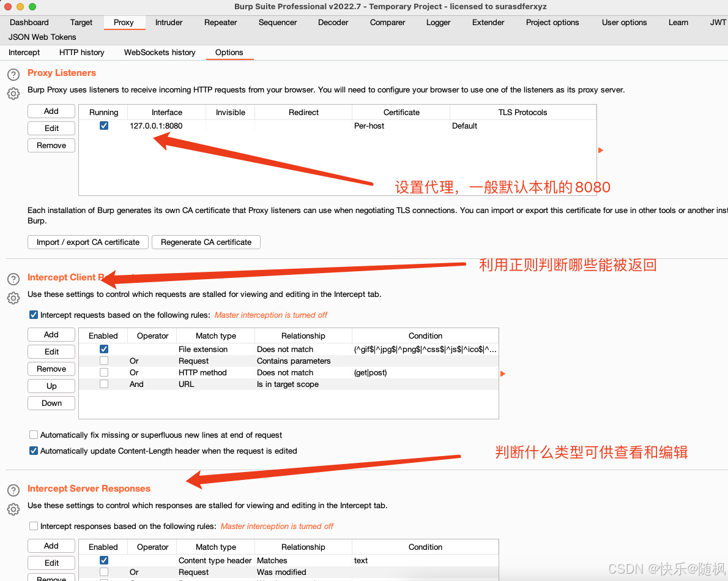This screenshot has width=728, height=581.
Task: Toggle automatic Content-Length header update
Action: [x=34, y=451]
